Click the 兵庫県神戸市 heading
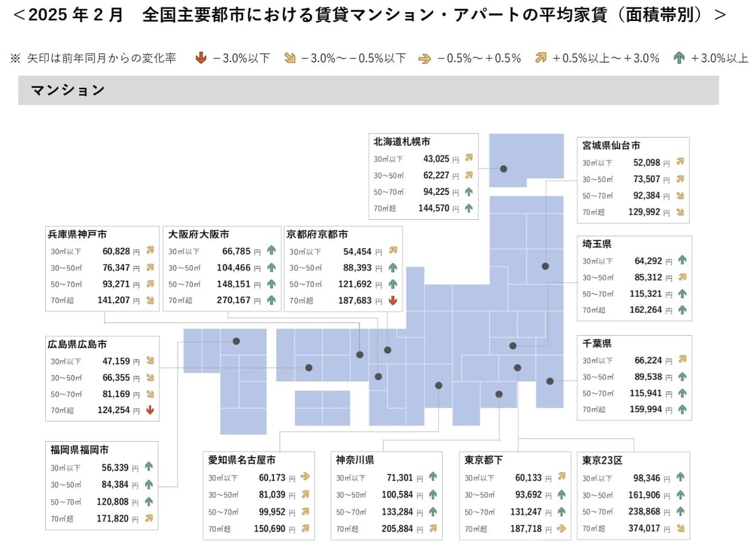Viewport: 756px width, 545px height. click(77, 234)
